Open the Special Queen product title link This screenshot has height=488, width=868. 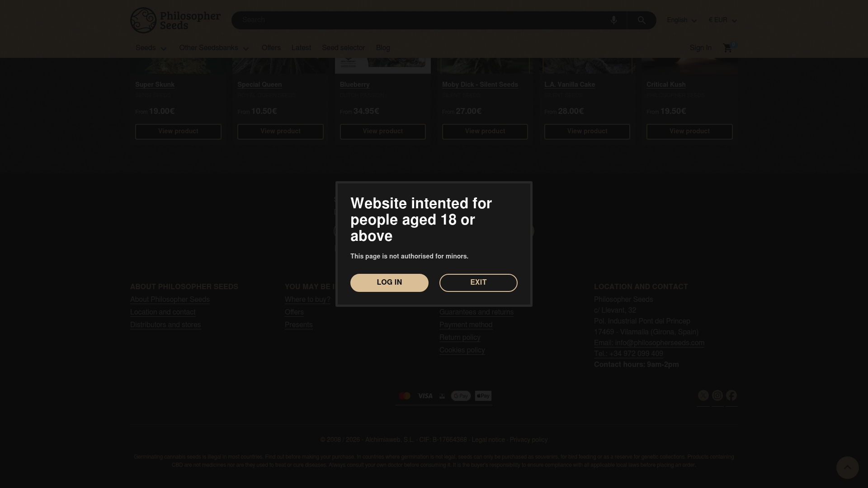tap(259, 85)
